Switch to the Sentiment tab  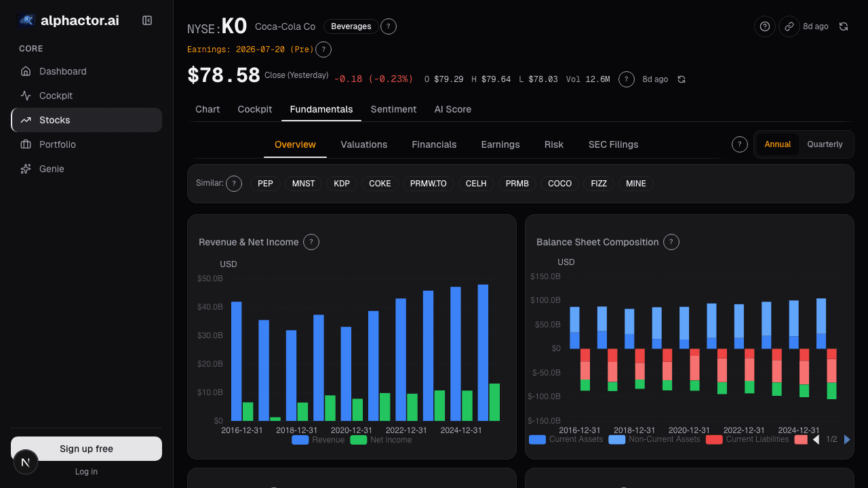point(393,109)
